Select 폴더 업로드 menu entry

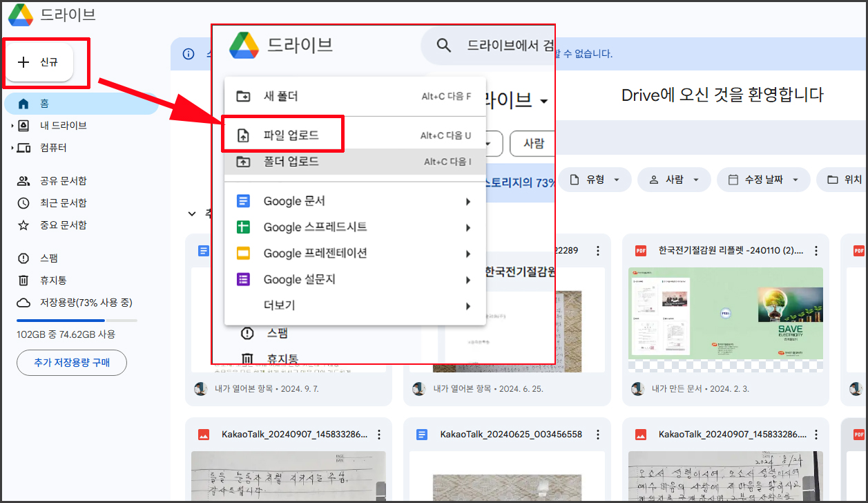point(355,162)
